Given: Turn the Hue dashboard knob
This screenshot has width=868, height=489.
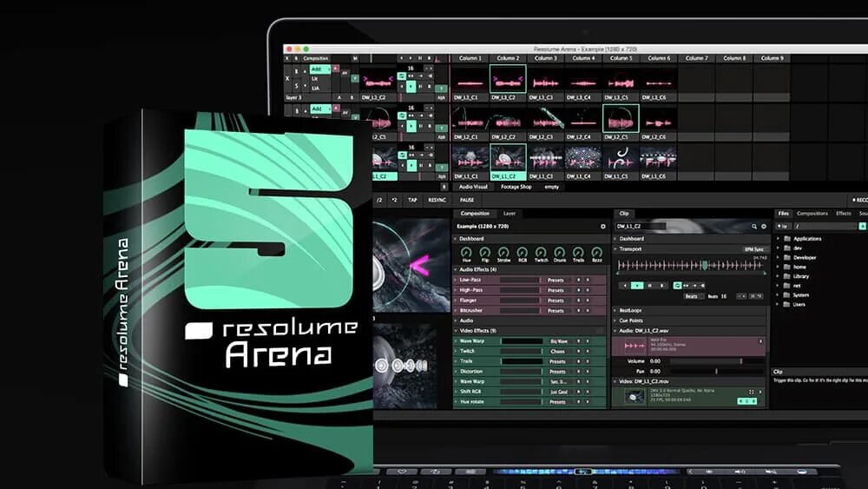Looking at the screenshot, I should (466, 252).
